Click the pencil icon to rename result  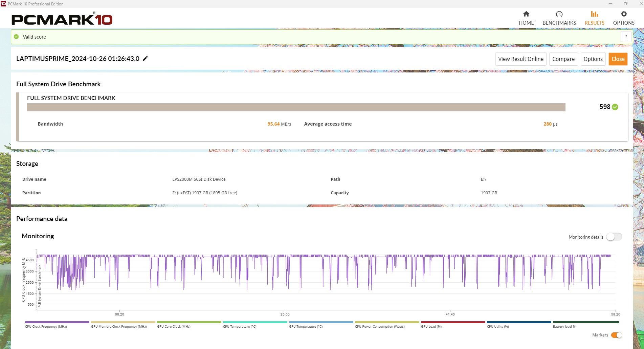tap(146, 59)
